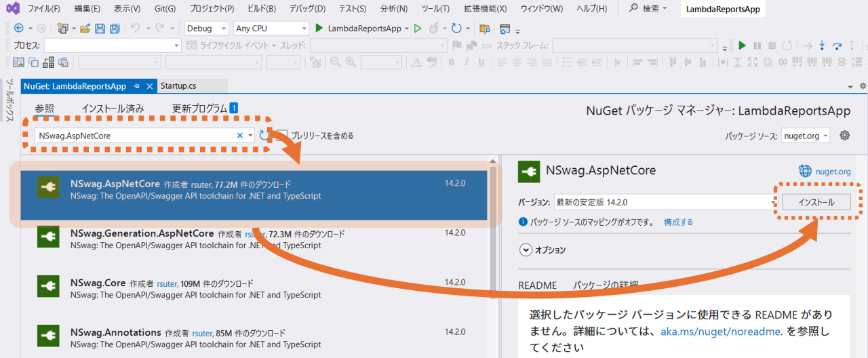Click the new project toolbar icon
This screenshot has height=358, width=868.
(x=62, y=28)
